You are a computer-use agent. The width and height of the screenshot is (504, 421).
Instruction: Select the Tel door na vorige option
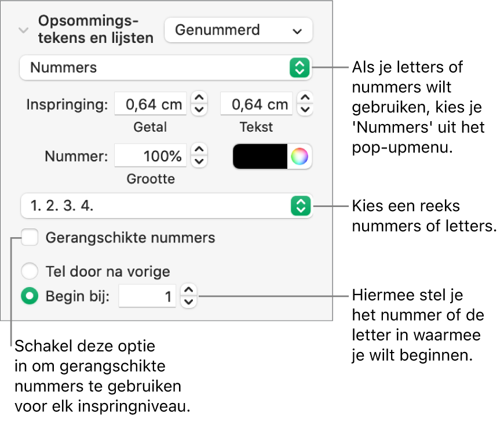click(x=29, y=271)
